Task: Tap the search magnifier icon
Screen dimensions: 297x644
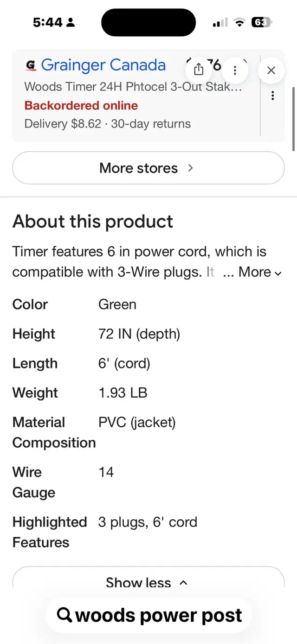Action: tap(65, 615)
